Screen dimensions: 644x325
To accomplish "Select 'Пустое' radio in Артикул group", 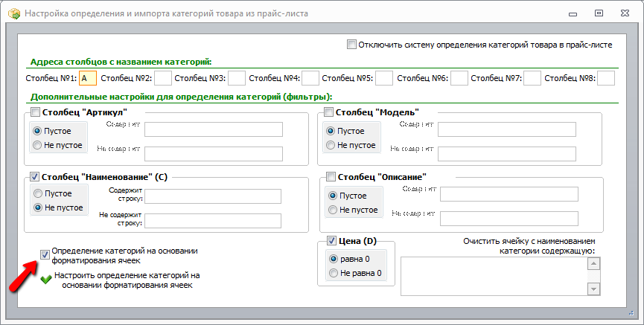I will (x=37, y=131).
